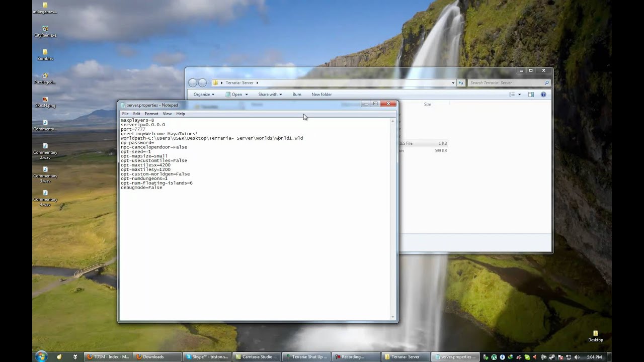The image size is (644, 362).
Task: Click the debugmode=False line
Action: coord(141,188)
